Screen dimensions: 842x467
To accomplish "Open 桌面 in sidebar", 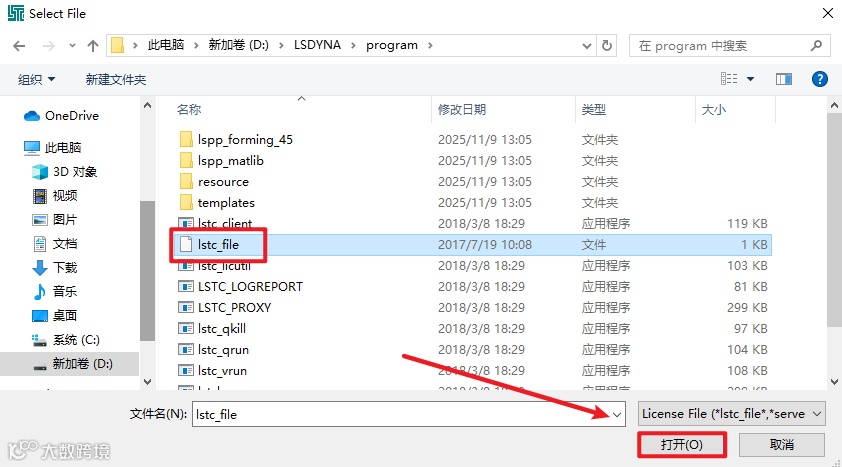I will tap(55, 316).
